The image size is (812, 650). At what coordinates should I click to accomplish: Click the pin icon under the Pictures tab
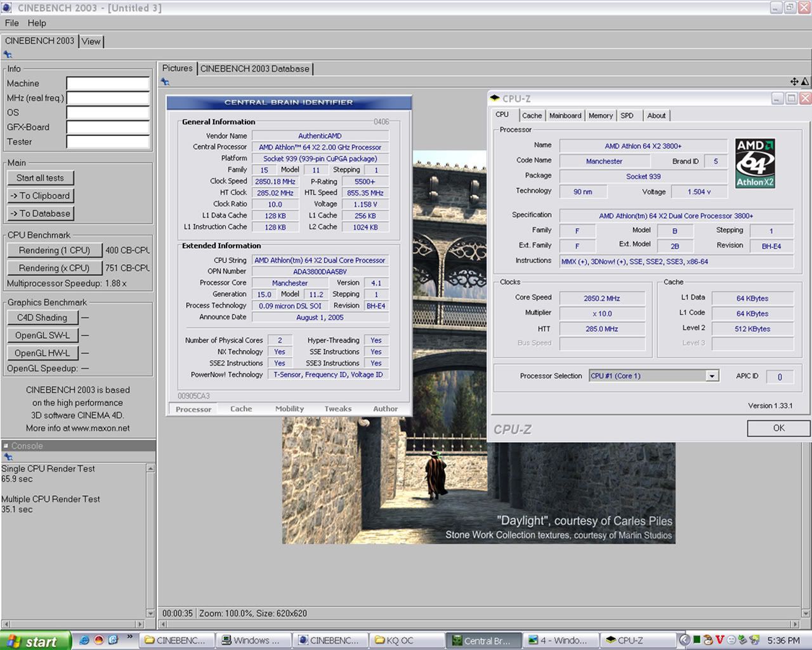[x=165, y=82]
